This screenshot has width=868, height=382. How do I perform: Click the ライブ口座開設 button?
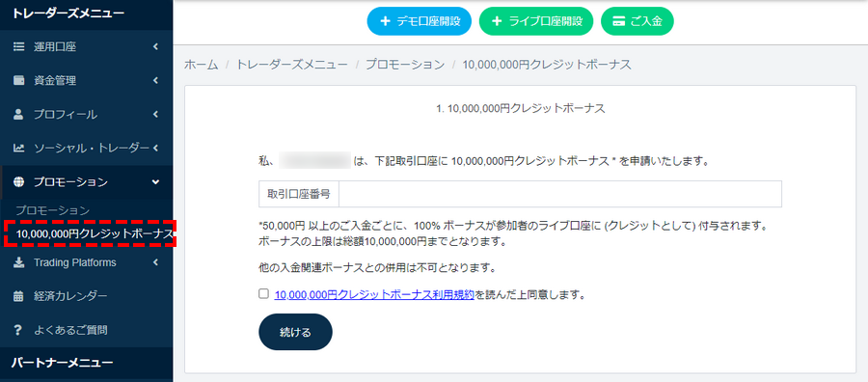pos(536,21)
